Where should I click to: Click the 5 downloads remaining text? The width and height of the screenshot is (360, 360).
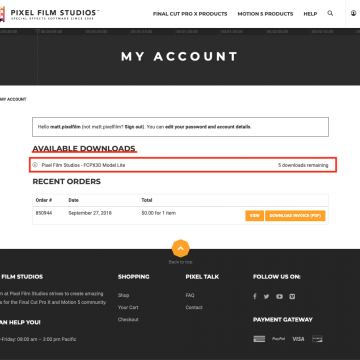point(303,165)
